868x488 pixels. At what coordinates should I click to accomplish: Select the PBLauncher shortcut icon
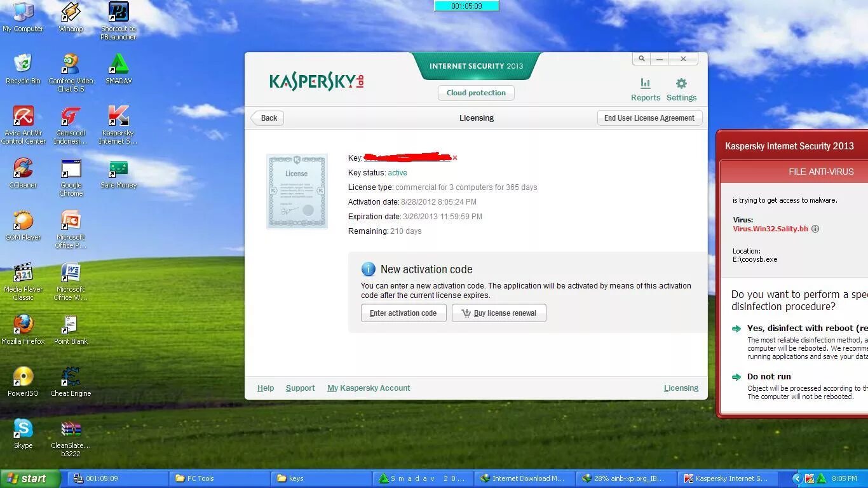coord(118,21)
